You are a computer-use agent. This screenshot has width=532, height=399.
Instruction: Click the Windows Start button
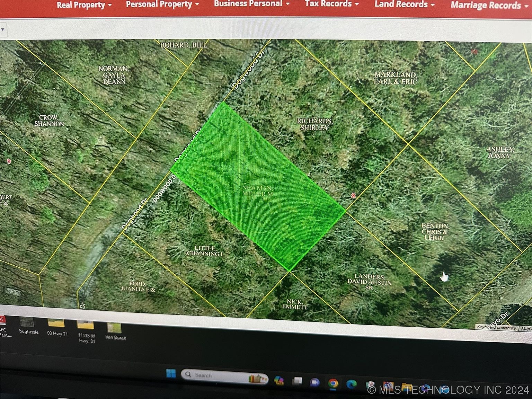click(x=171, y=373)
